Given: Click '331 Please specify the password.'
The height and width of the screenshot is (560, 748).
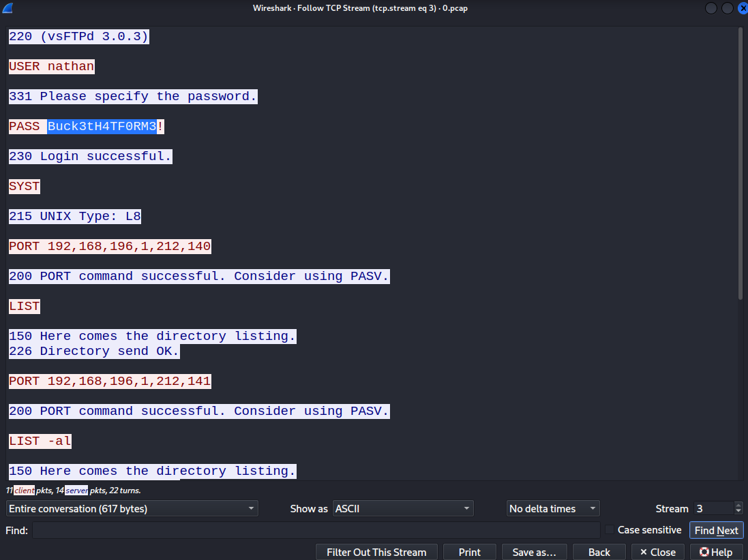Looking at the screenshot, I should 133,96.
